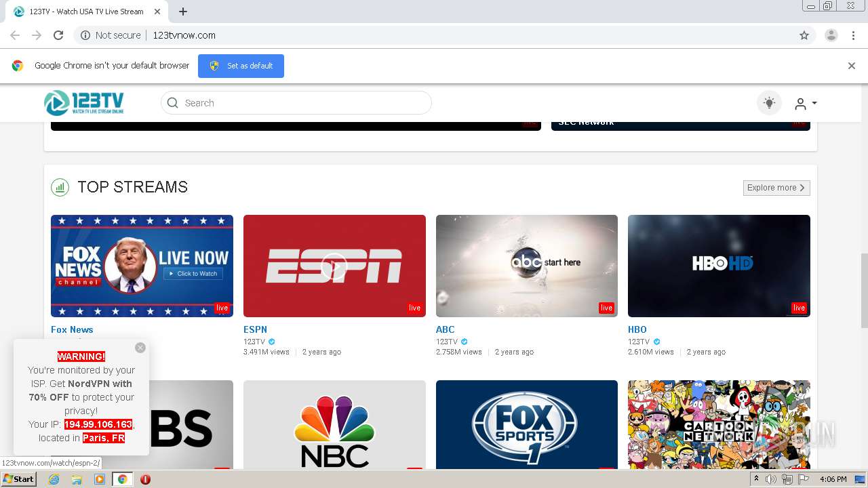Click the HBO 2.610M views text
This screenshot has width=868, height=488.
[x=651, y=352]
